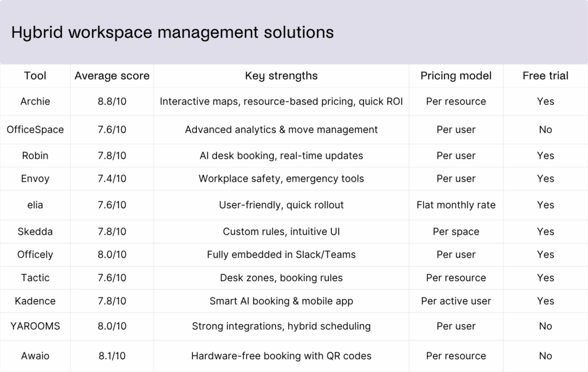This screenshot has width=588, height=372.
Task: Click the 'Average score' column header
Action: (111, 75)
